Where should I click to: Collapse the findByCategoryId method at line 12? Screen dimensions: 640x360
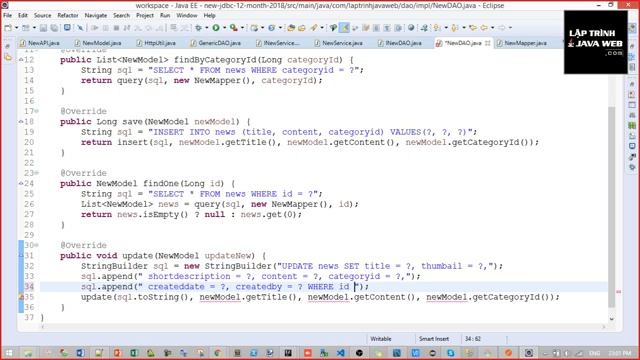[x=21, y=60]
